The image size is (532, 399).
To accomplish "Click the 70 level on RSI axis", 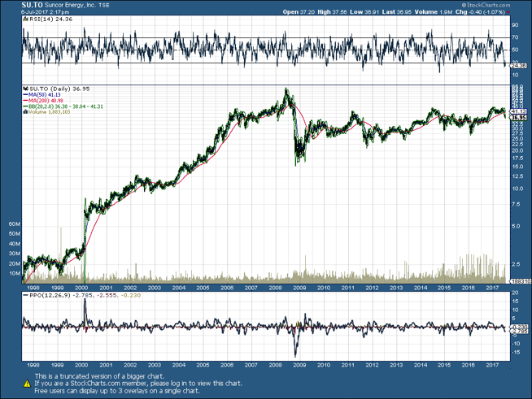I will pos(515,37).
